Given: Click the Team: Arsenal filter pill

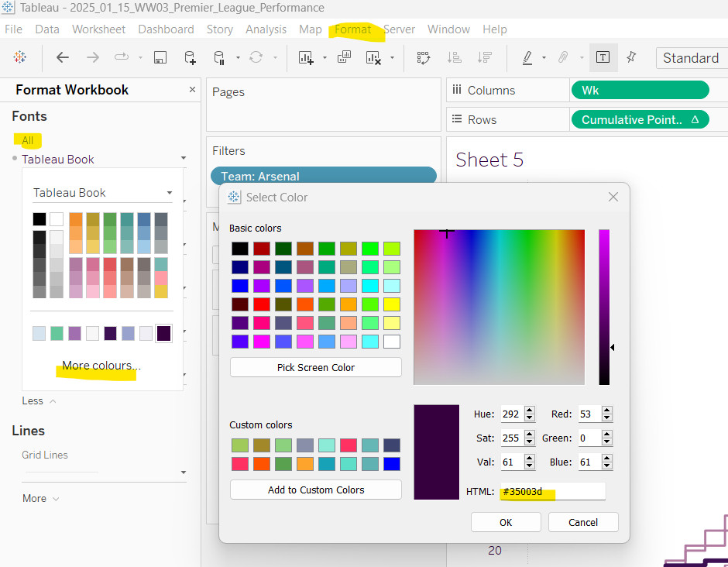Looking at the screenshot, I should tap(324, 176).
